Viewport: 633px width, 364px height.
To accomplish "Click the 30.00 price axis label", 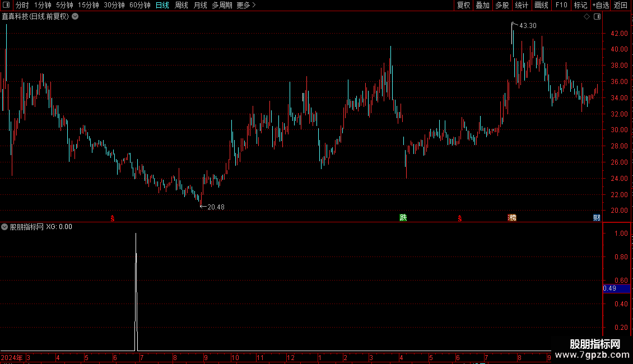I will 619,130.
